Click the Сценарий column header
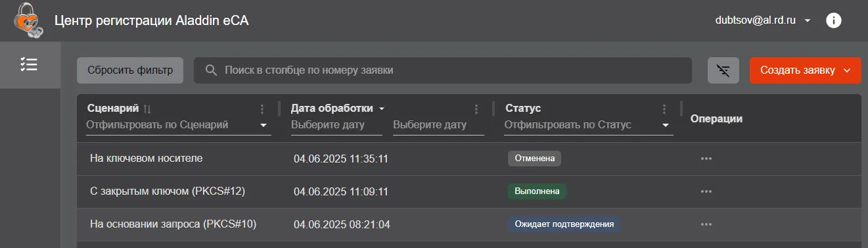Screen dimensions: 868x248 point(113,109)
